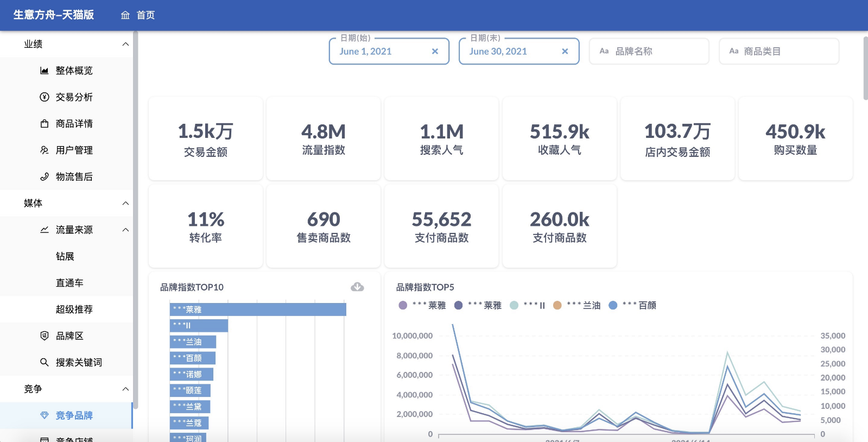868x442 pixels.
Task: Click the 生意方舟–天猫版 app title
Action: click(x=54, y=15)
